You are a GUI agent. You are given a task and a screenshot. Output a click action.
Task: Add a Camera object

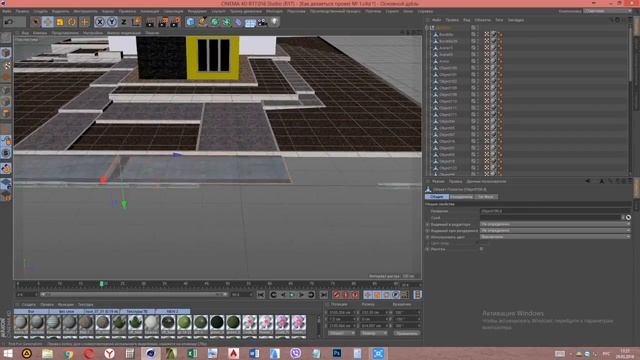tap(262, 22)
